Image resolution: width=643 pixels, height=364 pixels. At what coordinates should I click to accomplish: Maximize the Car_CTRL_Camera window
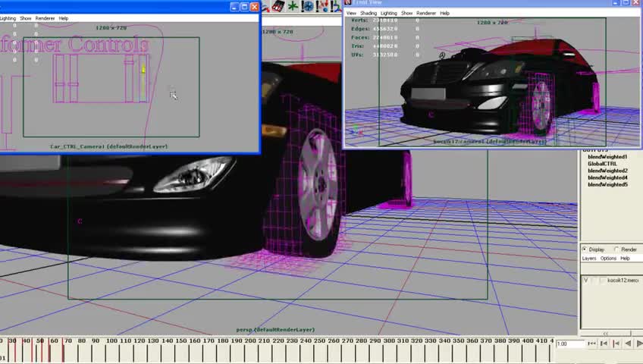coord(244,7)
